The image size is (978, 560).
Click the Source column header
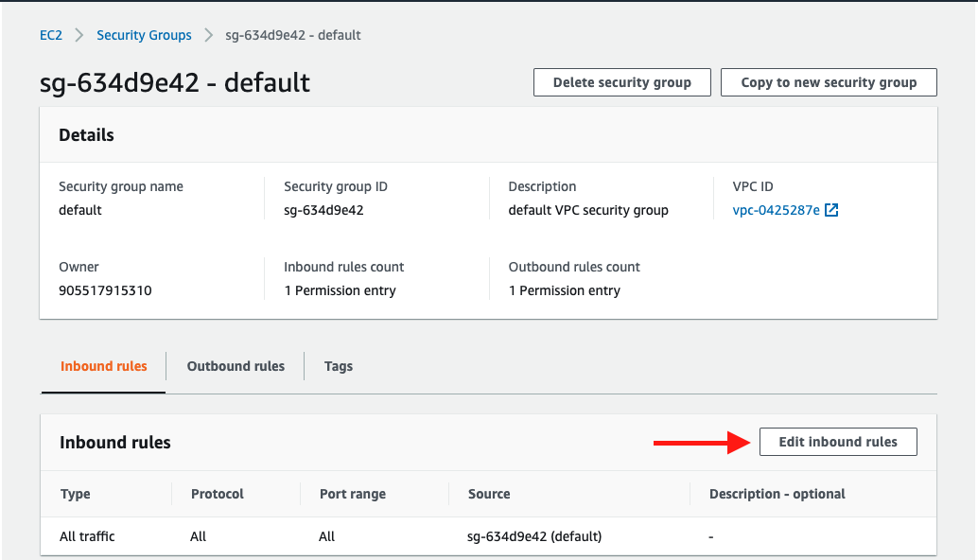(489, 494)
